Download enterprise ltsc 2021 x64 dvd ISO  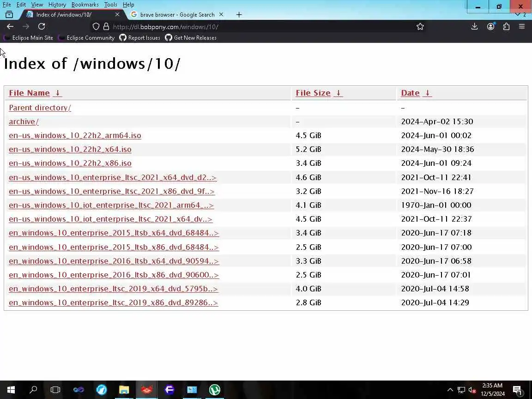pyautogui.click(x=113, y=177)
